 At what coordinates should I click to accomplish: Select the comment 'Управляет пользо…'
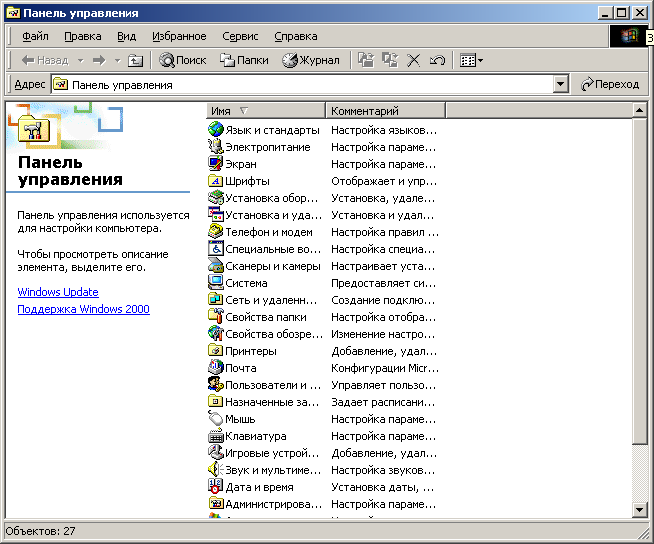[383, 385]
